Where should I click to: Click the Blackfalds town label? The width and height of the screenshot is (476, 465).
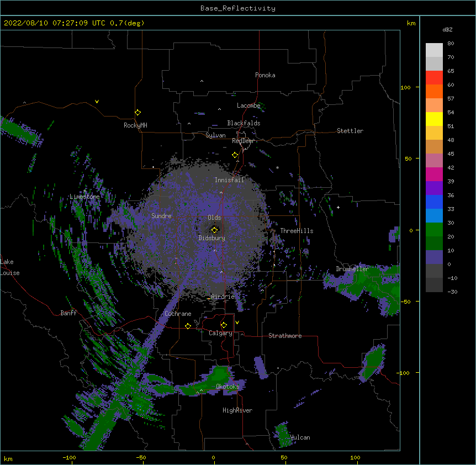[244, 123]
